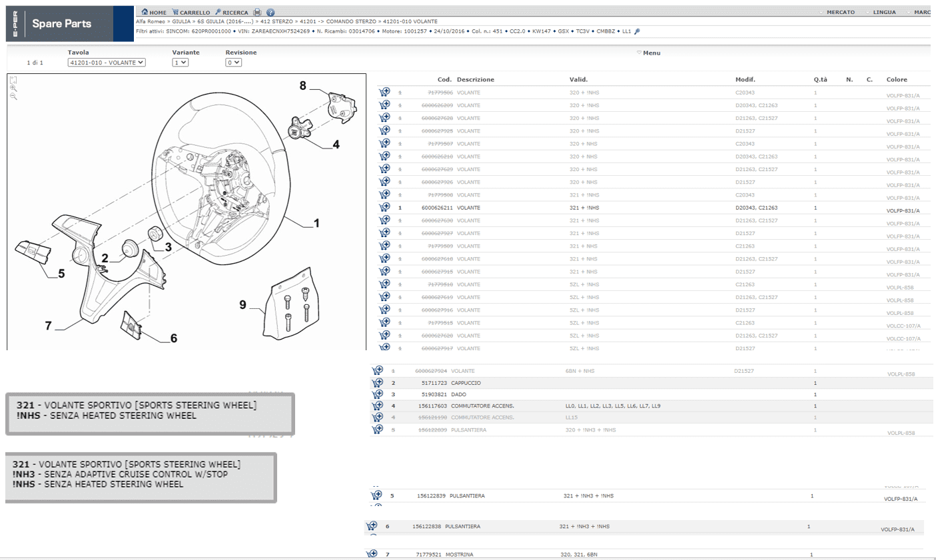Add part 6000627925 VOLANTE to cart
Image resolution: width=936 pixels, height=560 pixels.
point(384,131)
